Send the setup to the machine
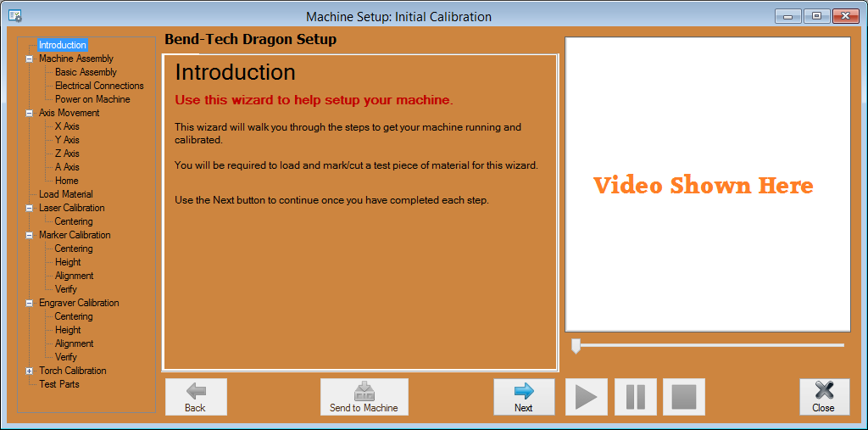The width and height of the screenshot is (868, 430). pos(364,397)
